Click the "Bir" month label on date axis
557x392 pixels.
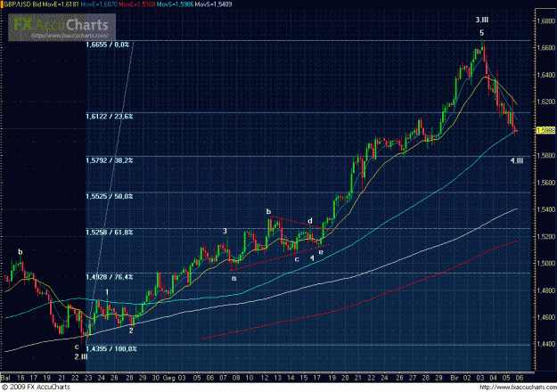tap(455, 378)
